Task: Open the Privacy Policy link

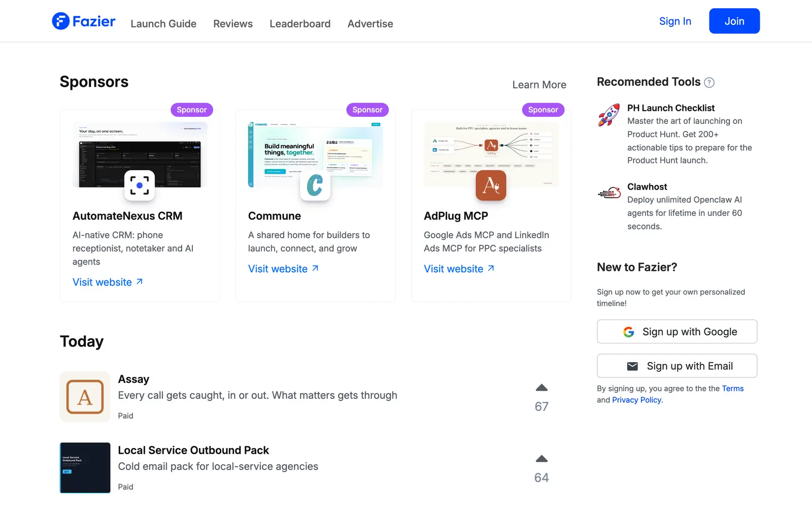Action: pyautogui.click(x=636, y=400)
